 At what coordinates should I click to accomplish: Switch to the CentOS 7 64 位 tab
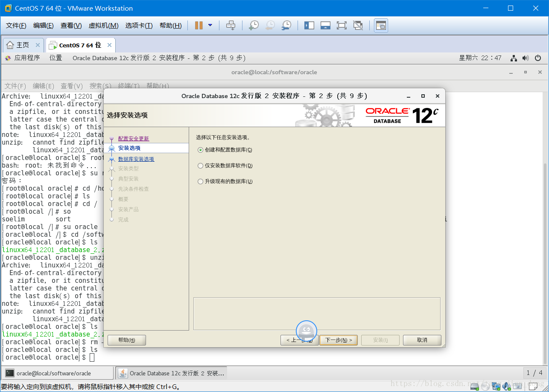[80, 45]
